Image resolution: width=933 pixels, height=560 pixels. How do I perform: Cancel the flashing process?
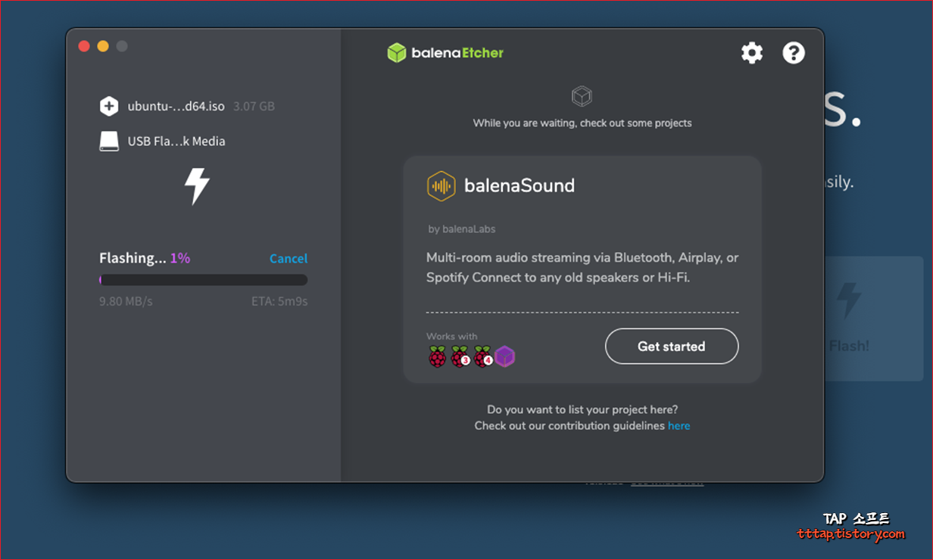pyautogui.click(x=289, y=258)
